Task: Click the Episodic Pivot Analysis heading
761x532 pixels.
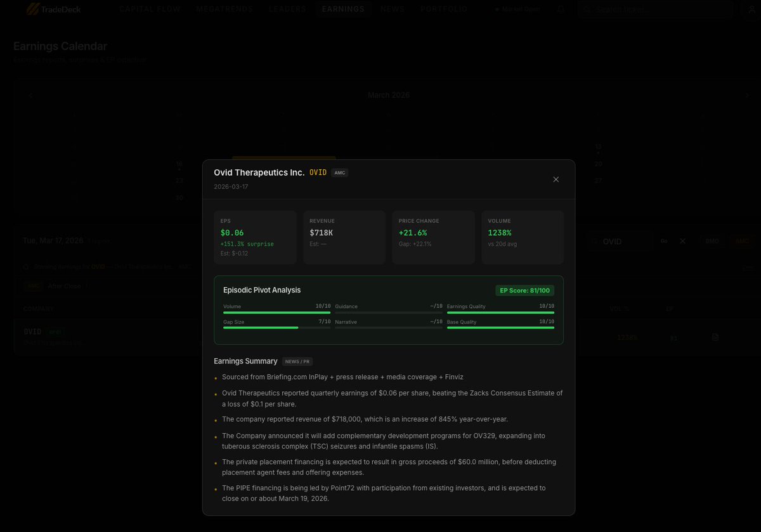Action: (x=262, y=290)
